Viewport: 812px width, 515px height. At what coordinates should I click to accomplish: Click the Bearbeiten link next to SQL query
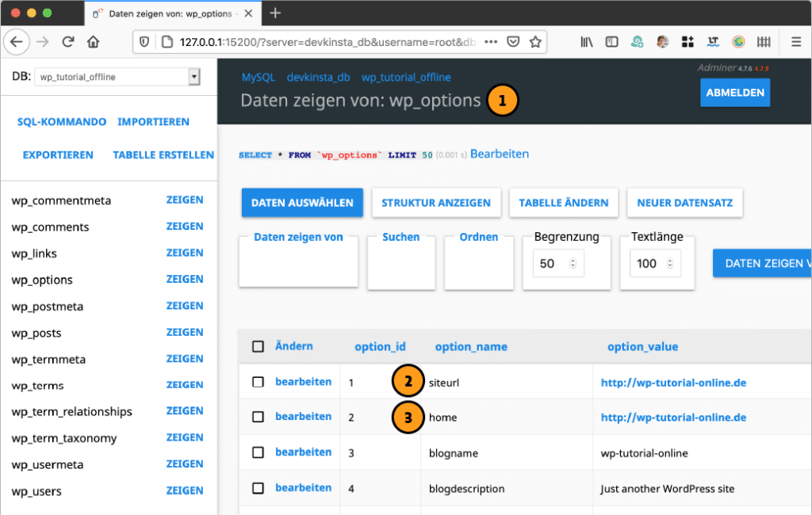(500, 154)
